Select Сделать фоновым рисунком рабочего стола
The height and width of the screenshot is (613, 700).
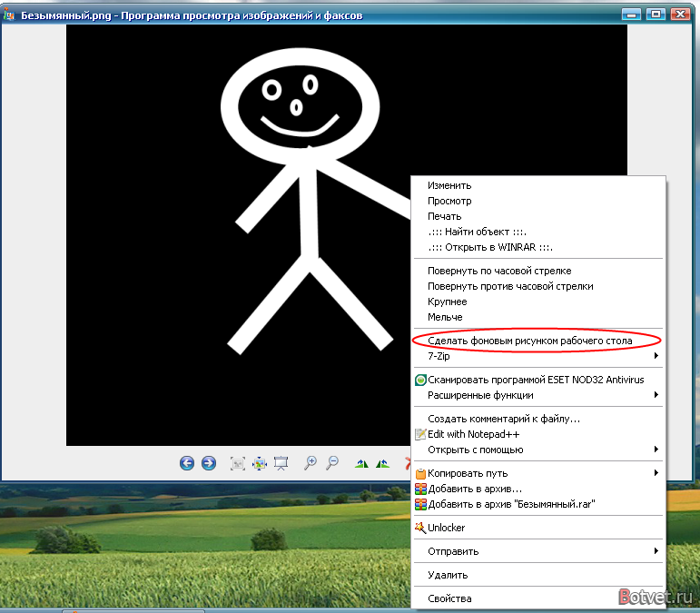coord(538,341)
